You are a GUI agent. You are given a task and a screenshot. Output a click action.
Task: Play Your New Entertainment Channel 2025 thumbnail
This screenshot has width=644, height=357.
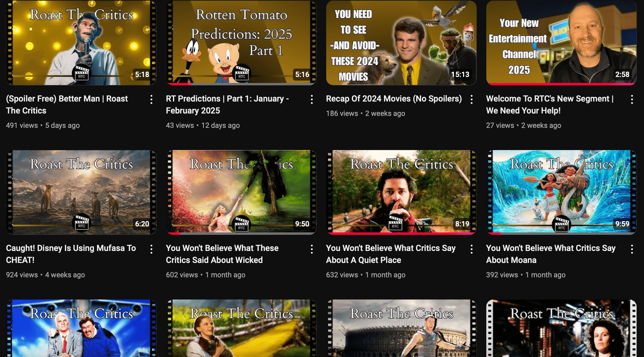[561, 43]
